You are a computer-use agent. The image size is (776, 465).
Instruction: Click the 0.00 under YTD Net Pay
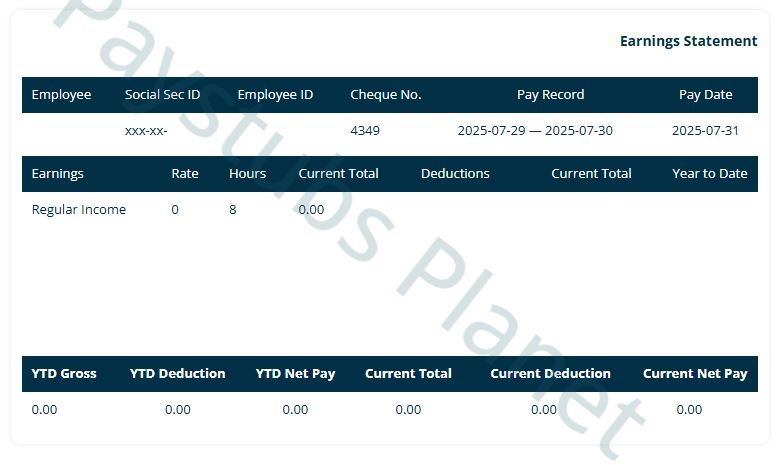[x=295, y=410]
